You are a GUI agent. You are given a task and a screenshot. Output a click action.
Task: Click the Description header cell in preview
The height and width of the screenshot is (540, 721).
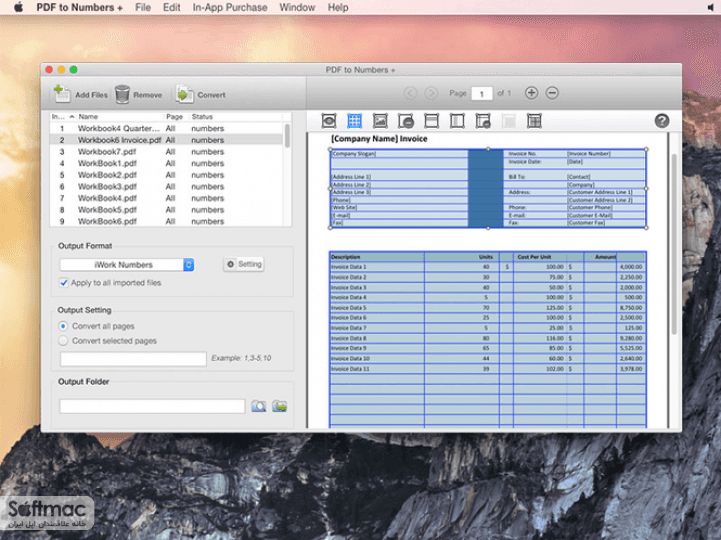click(377, 257)
